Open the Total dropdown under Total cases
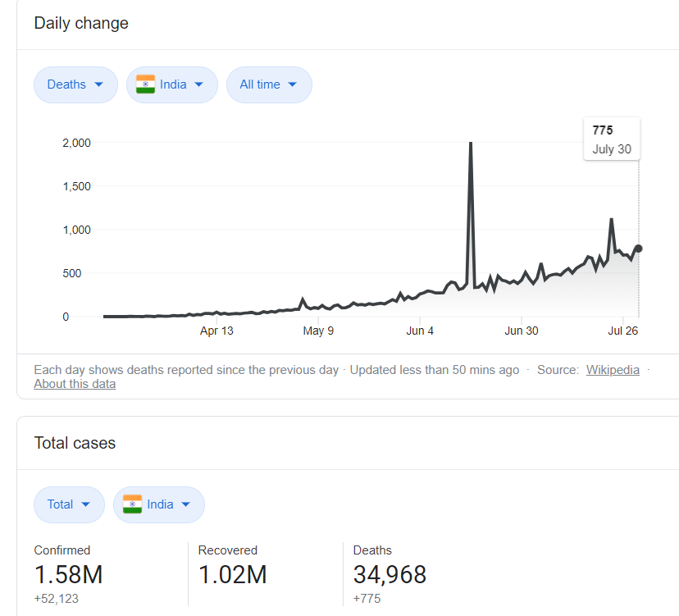Viewport: 679px width, 616px height. point(69,504)
